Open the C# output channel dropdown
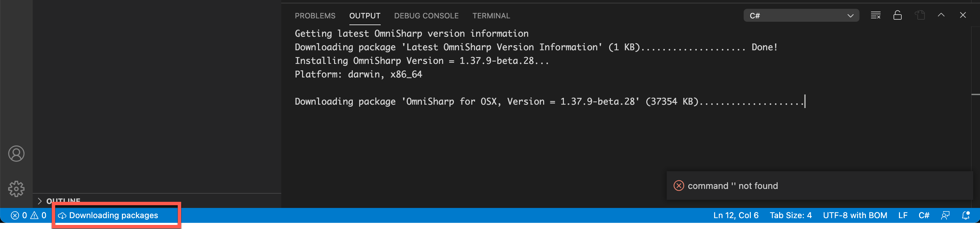The width and height of the screenshot is (980, 229). [801, 16]
